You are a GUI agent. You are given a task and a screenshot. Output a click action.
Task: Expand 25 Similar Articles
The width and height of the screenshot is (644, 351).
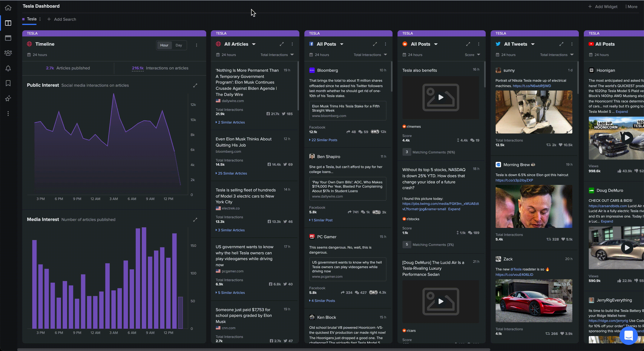click(231, 173)
